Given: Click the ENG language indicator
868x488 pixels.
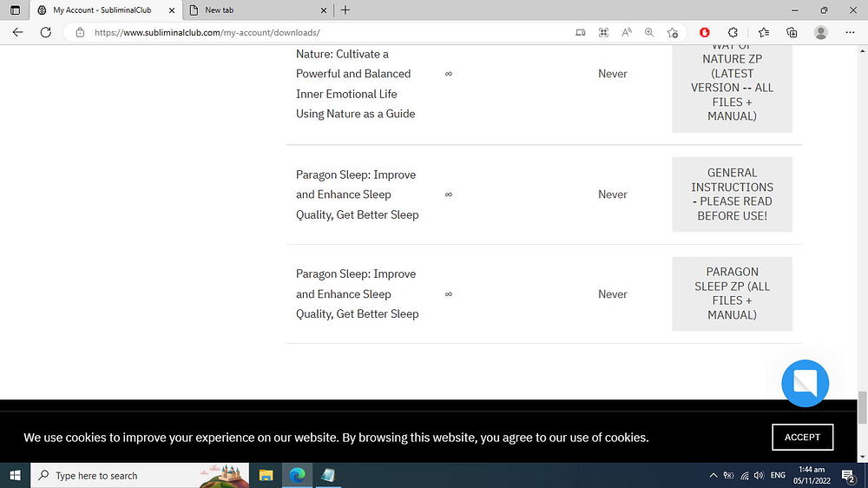Looking at the screenshot, I should click(x=778, y=475).
